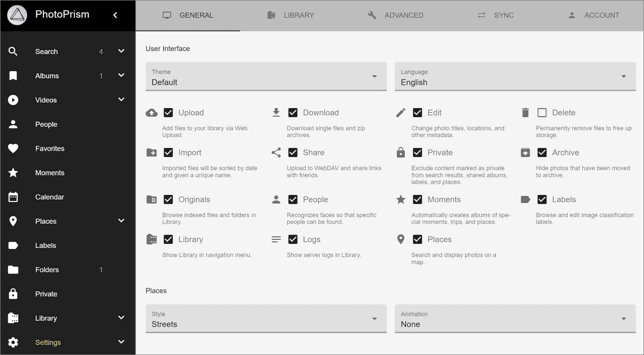Screen dimensions: 644x355
Task: Click the Private lock icon in sidebar
Action: (13, 293)
